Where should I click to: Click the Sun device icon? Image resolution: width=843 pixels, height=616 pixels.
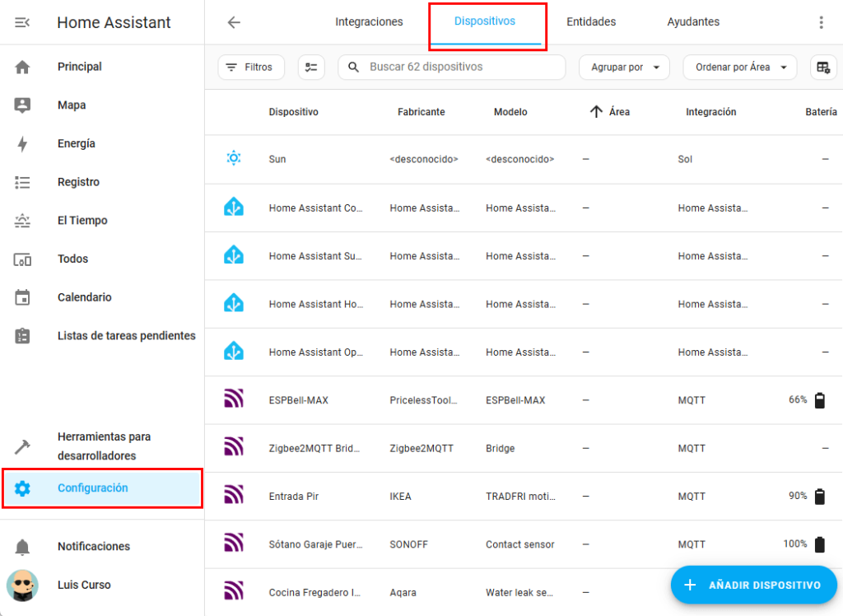pyautogui.click(x=234, y=159)
